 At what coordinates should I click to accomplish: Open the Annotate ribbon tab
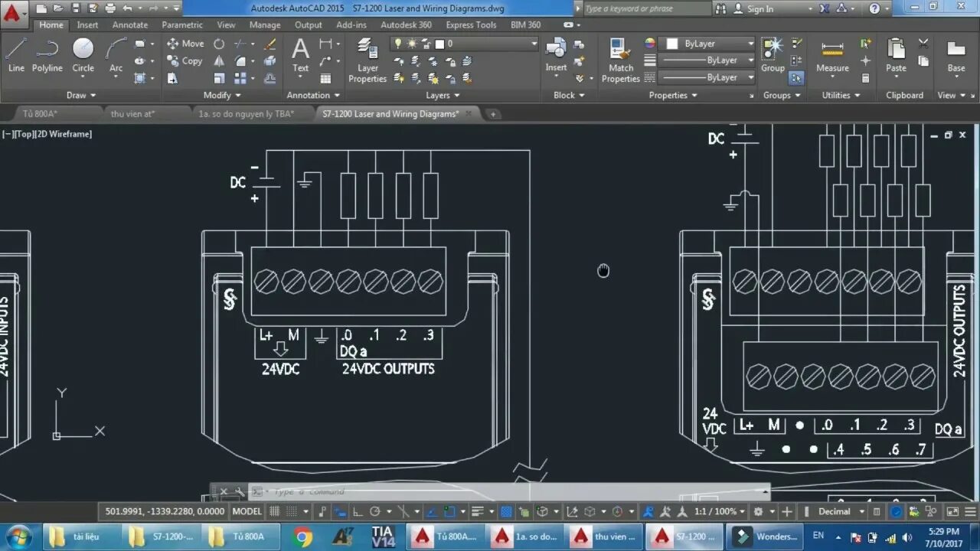130,25
